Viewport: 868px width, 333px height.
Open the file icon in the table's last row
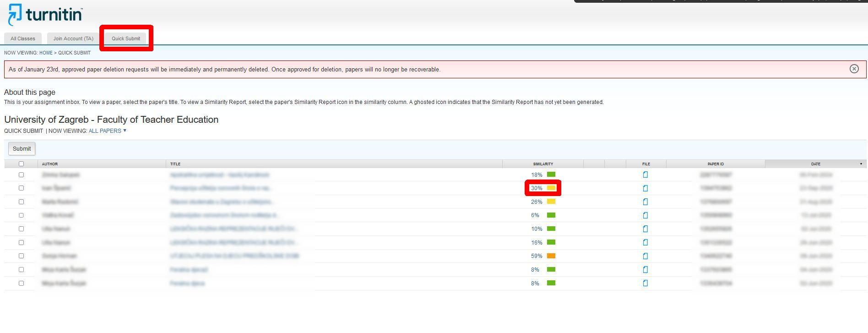tap(645, 283)
